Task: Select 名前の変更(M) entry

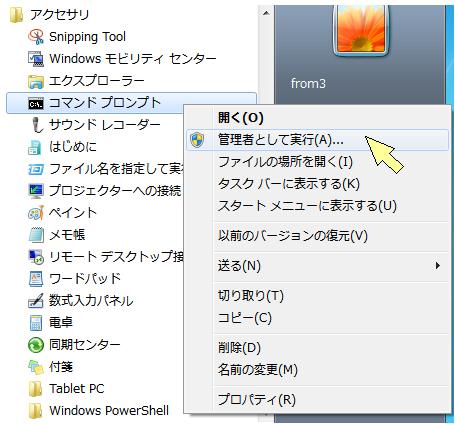Action: [317, 369]
